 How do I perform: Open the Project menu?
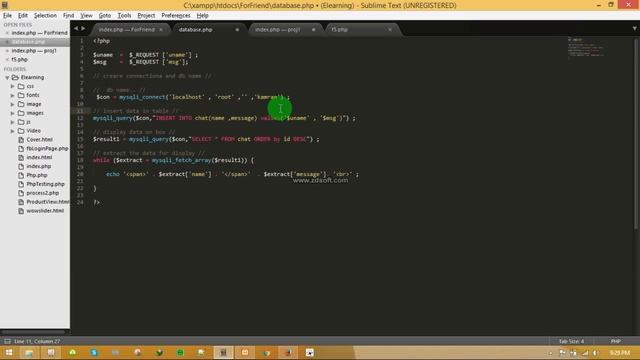(x=146, y=16)
